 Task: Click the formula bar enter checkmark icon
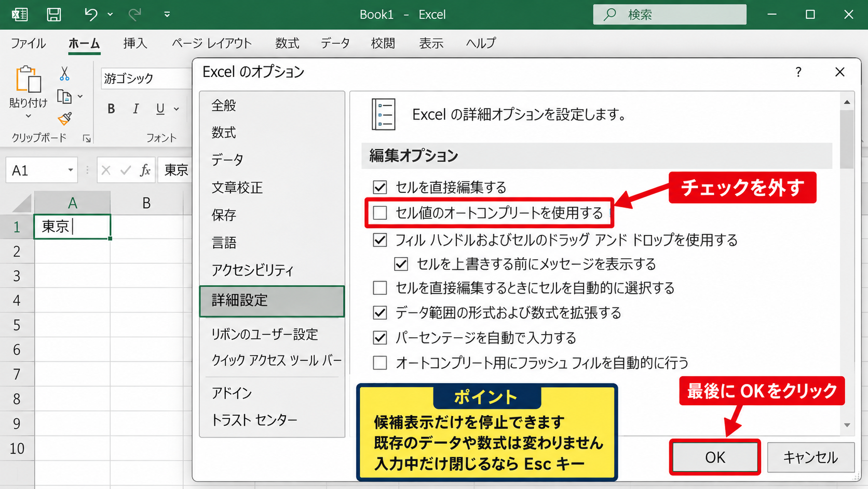click(x=125, y=170)
